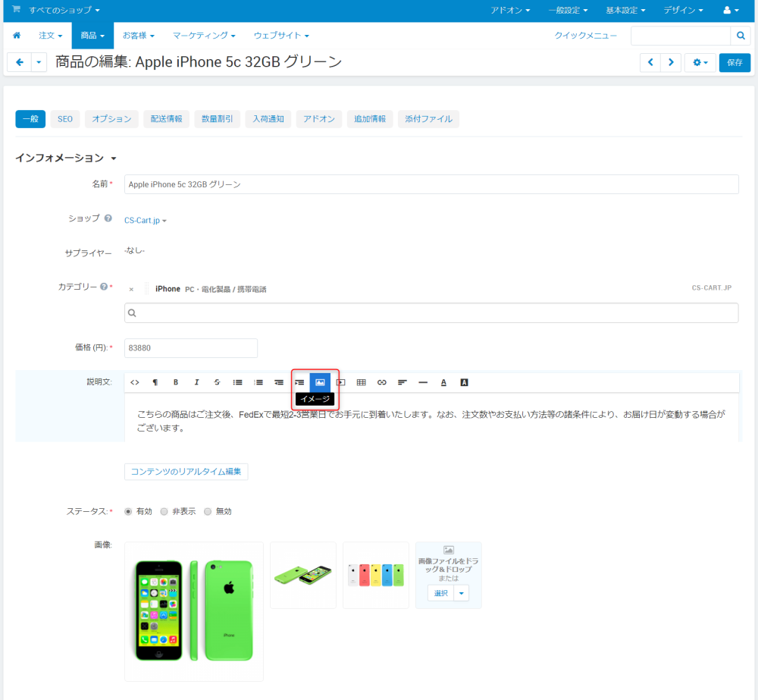Apply italic formatting in editor
Image resolution: width=758 pixels, height=700 pixels.
[x=196, y=382]
